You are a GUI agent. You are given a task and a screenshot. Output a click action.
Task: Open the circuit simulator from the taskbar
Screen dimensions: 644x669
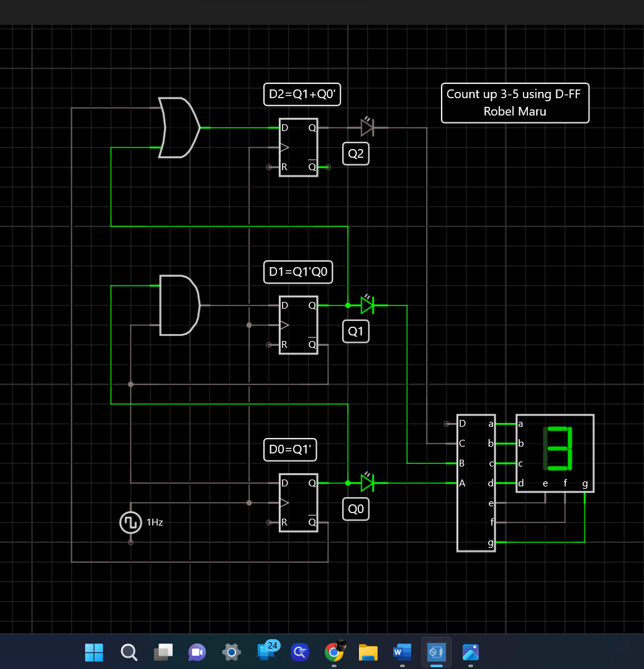coord(436,652)
